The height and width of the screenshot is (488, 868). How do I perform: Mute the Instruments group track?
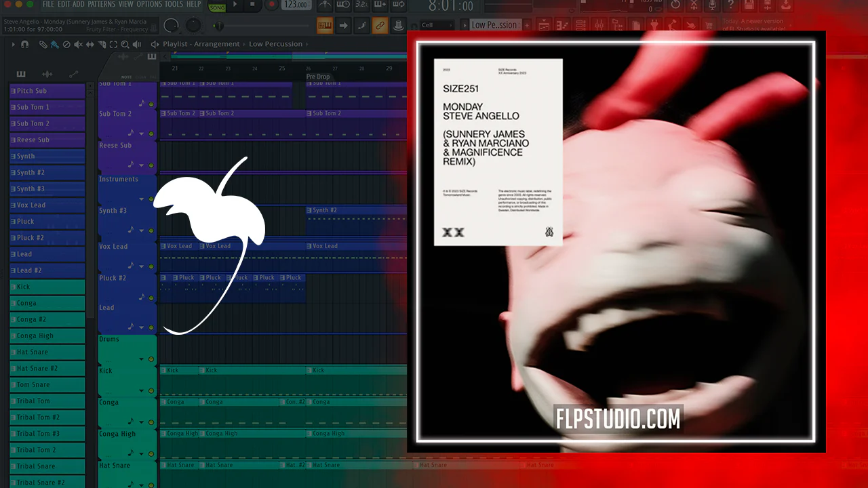(x=151, y=199)
